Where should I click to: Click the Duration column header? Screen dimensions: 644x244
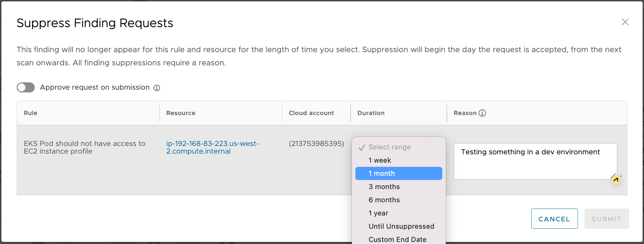[x=371, y=113]
